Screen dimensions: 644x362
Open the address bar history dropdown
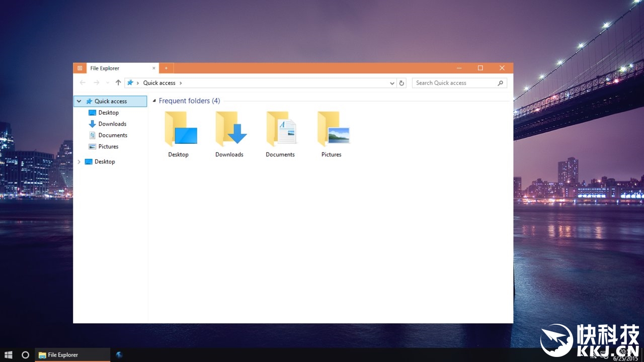392,83
